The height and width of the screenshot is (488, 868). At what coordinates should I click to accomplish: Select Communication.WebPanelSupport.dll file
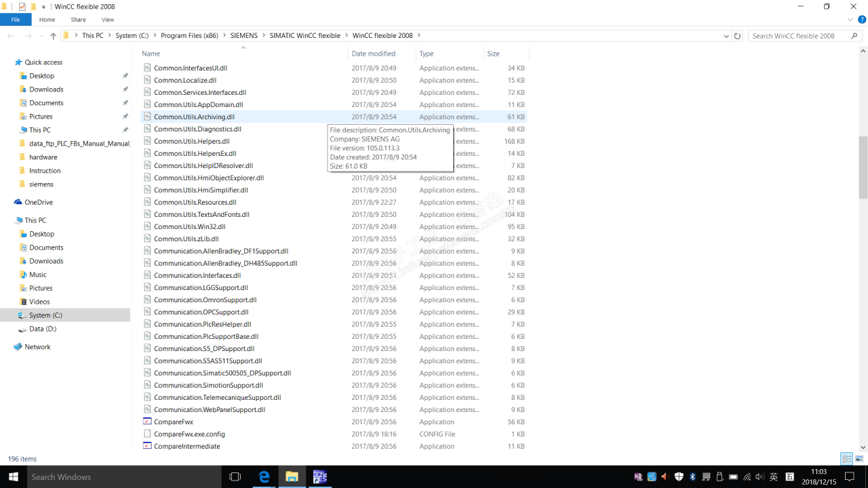pos(209,409)
